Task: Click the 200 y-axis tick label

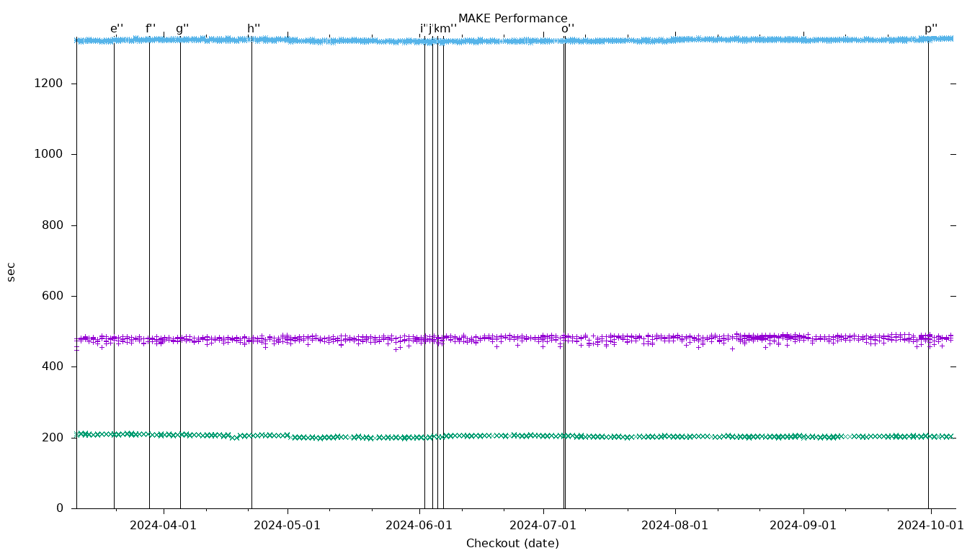Action: [52, 438]
